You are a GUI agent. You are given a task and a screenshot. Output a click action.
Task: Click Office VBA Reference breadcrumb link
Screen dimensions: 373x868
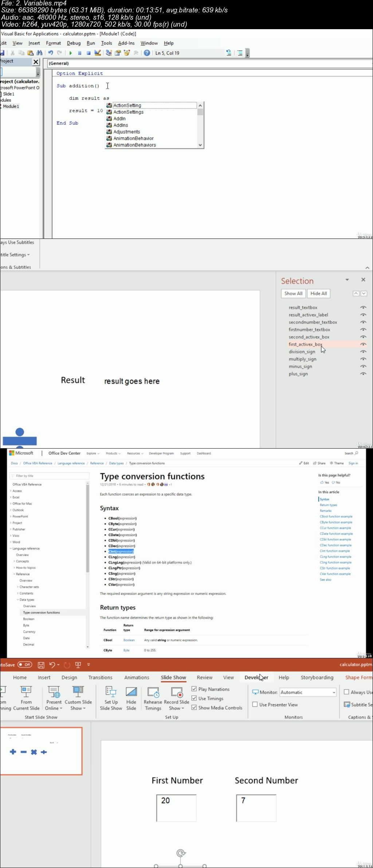point(38,463)
